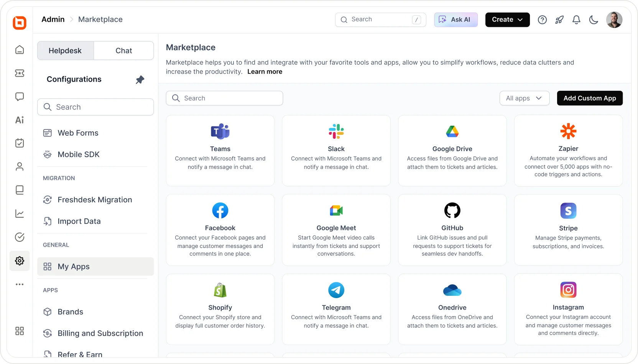
Task: Open the Shopify app card
Action: 220,309
